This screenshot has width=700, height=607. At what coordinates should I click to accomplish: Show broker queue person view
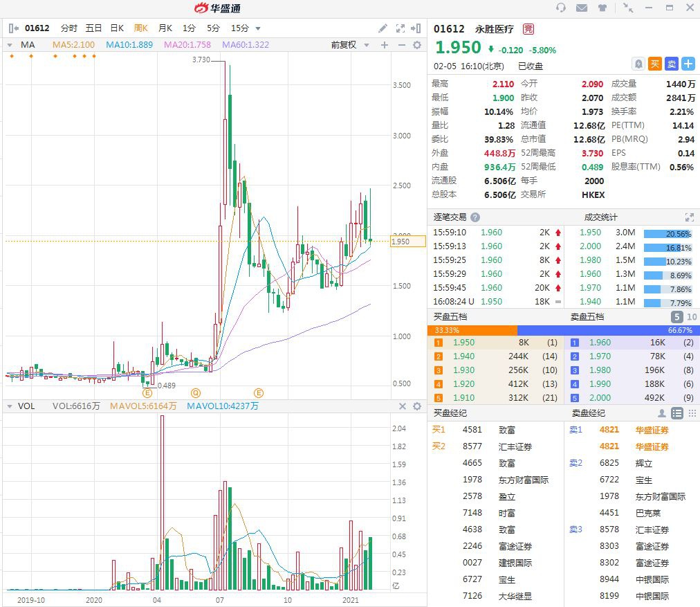(661, 413)
